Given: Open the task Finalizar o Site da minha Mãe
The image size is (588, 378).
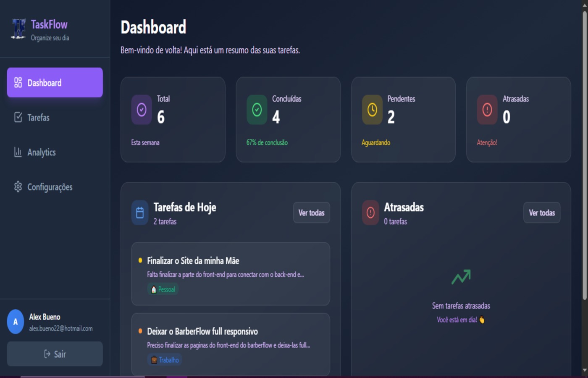Looking at the screenshot, I should [192, 260].
